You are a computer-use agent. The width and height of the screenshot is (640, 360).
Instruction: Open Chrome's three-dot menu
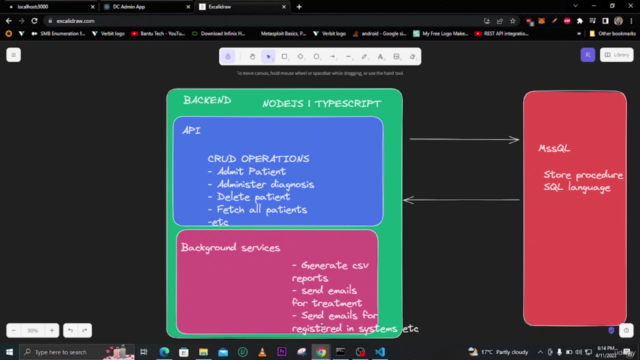(631, 21)
